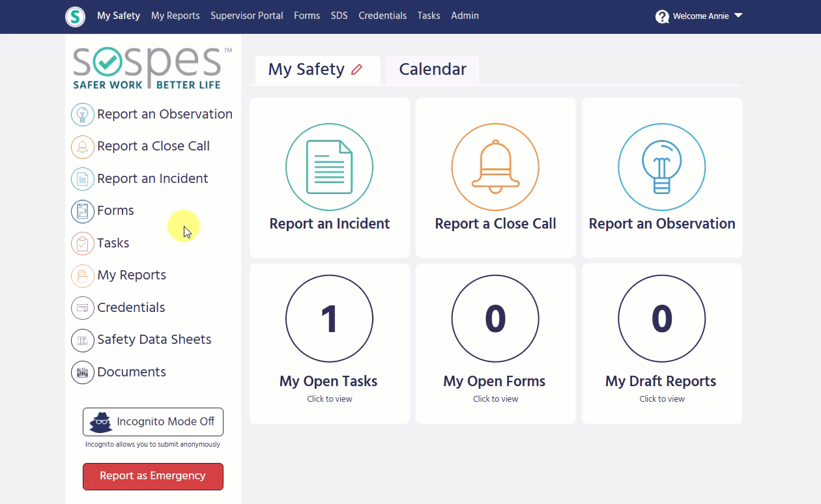Toggle the Incognito Mode Off button
The width and height of the screenshot is (821, 504).
(153, 422)
